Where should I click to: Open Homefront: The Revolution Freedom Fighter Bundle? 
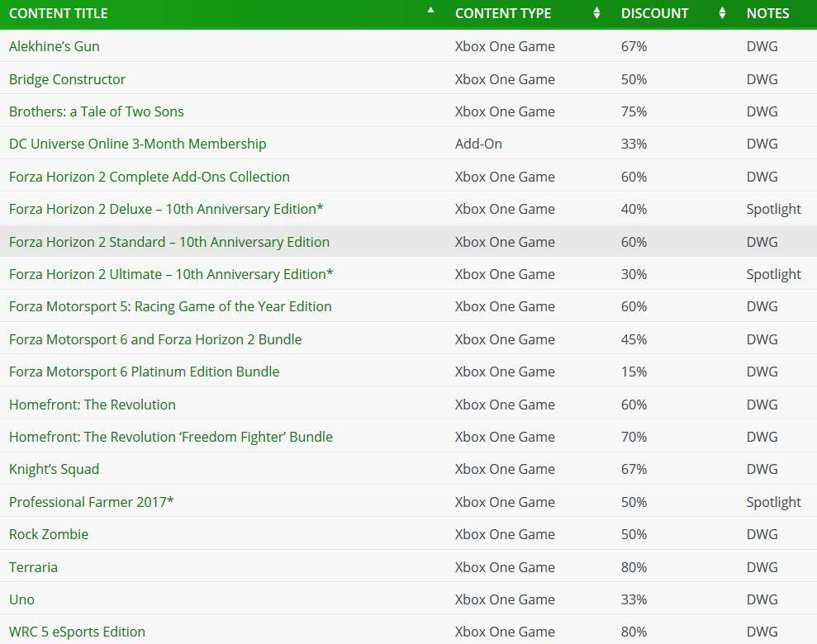coord(171,437)
